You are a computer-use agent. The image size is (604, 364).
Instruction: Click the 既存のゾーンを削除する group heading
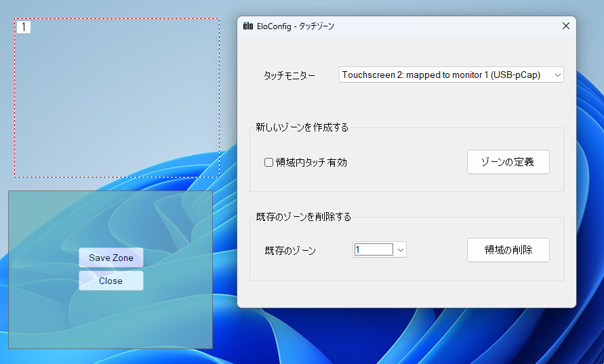303,217
